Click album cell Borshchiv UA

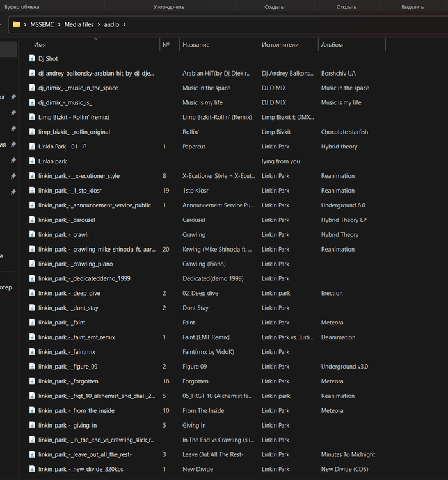point(339,73)
